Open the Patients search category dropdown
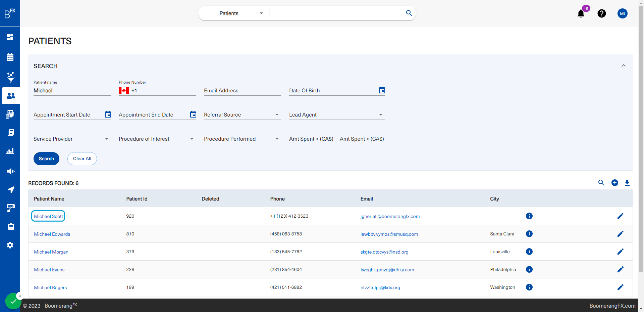The height and width of the screenshot is (312, 644). click(x=241, y=13)
